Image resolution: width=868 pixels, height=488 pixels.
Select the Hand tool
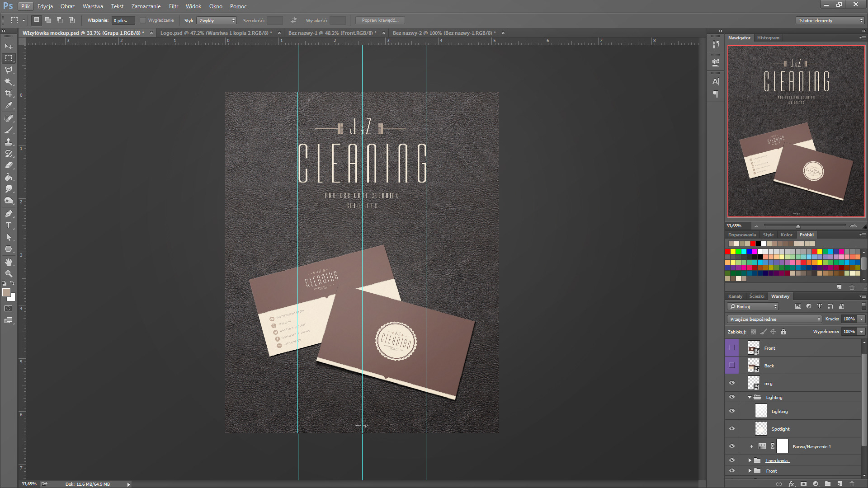point(9,262)
